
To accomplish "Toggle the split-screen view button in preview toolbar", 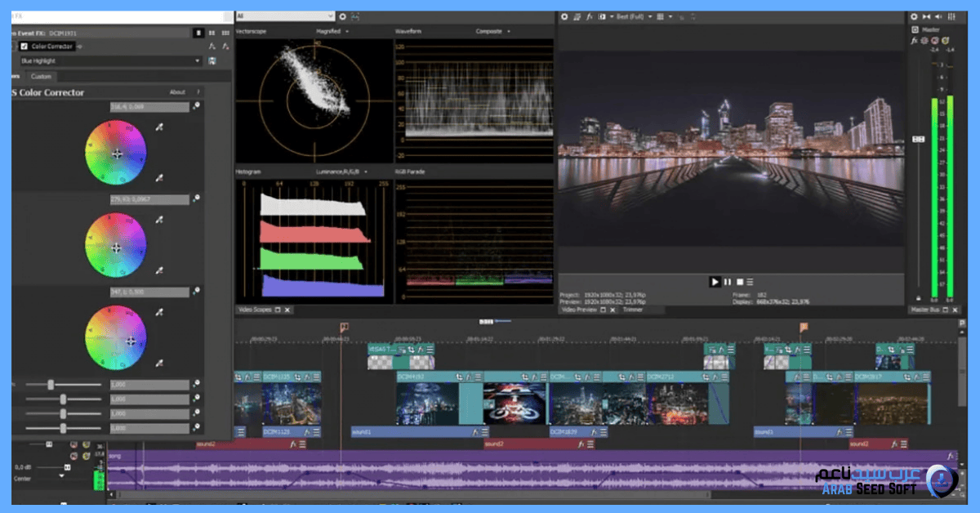I will click(x=603, y=16).
